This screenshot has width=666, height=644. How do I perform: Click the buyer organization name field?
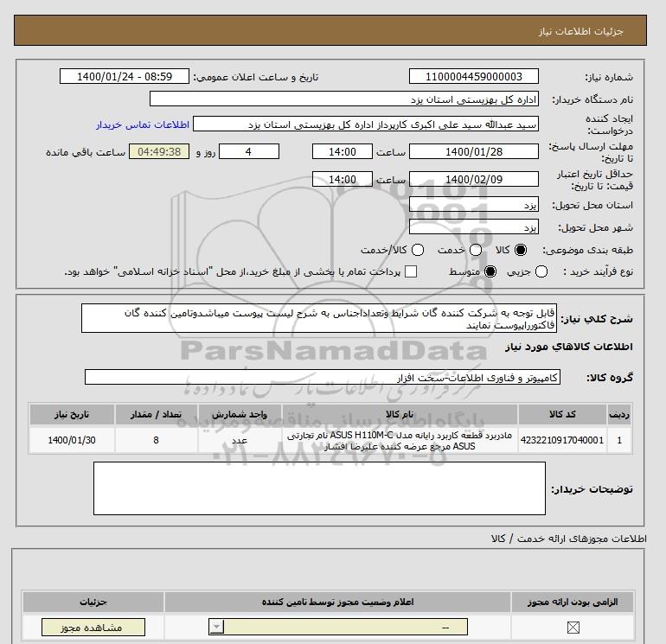pos(344,99)
